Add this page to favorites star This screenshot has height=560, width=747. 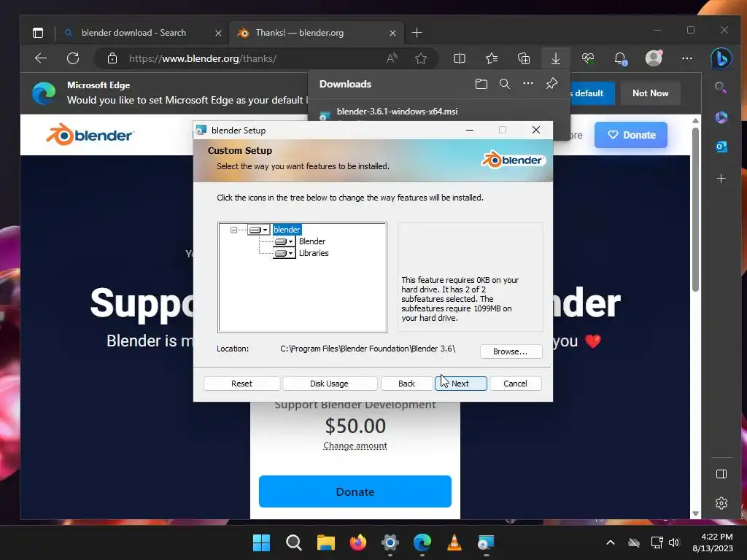click(x=421, y=58)
